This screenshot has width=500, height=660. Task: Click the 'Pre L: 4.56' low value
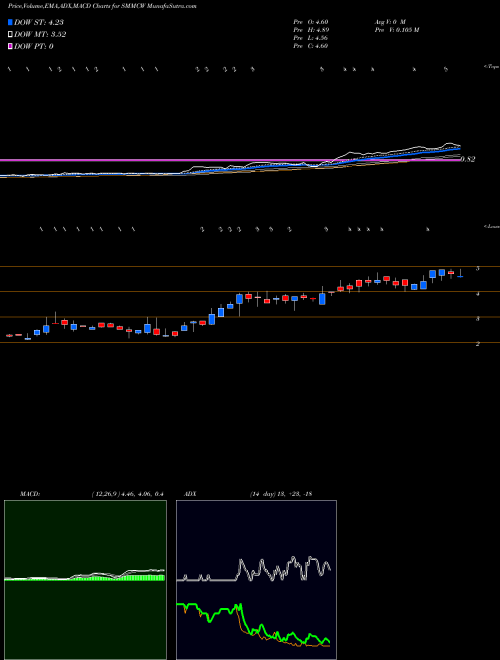pyautogui.click(x=311, y=37)
